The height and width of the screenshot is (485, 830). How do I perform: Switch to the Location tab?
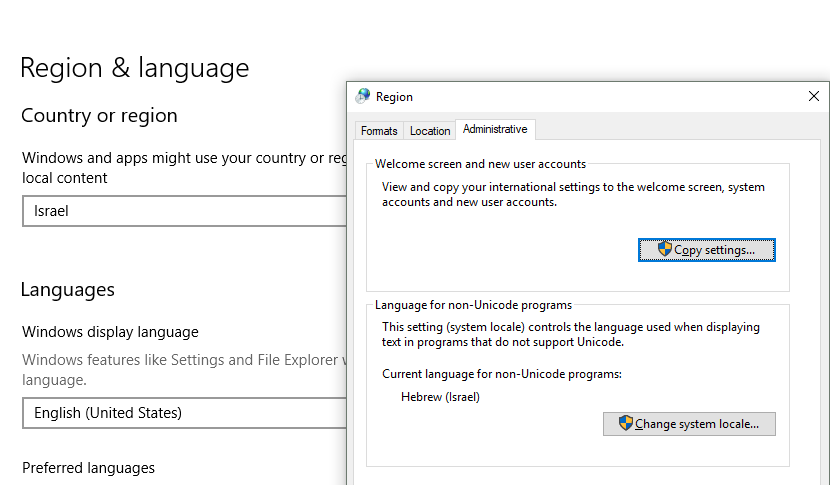[x=430, y=131]
